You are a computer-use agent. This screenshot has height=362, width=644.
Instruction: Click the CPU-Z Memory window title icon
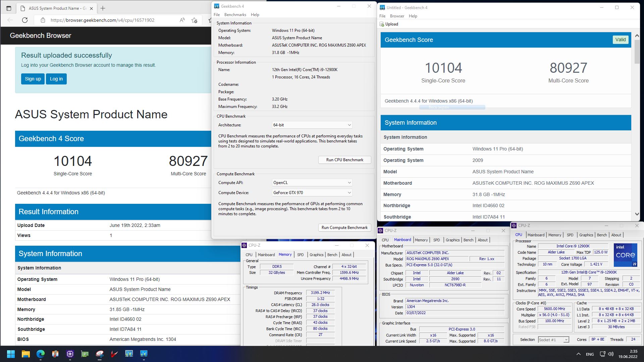(245, 245)
